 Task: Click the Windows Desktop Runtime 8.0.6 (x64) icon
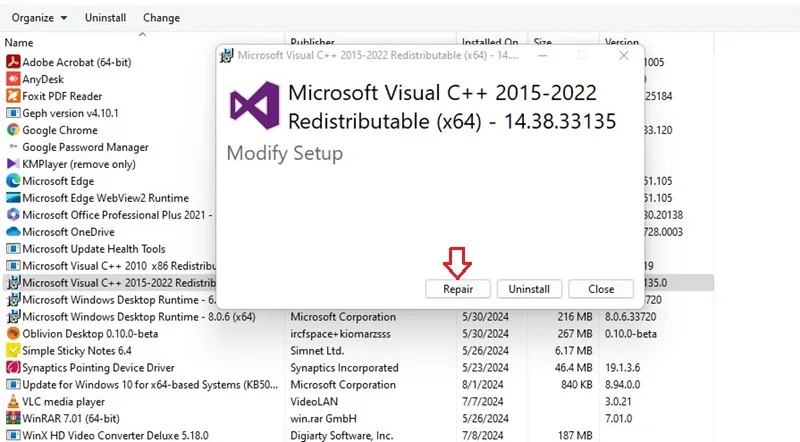click(x=13, y=316)
